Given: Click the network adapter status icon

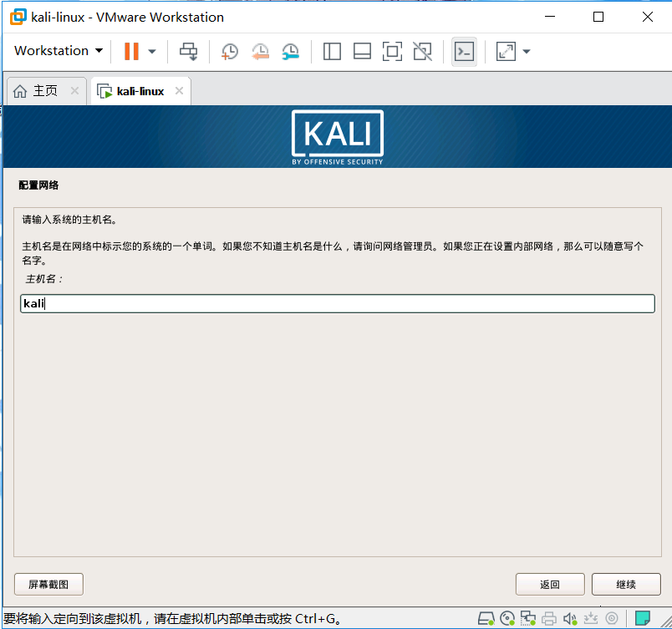Looking at the screenshot, I should click(x=528, y=618).
